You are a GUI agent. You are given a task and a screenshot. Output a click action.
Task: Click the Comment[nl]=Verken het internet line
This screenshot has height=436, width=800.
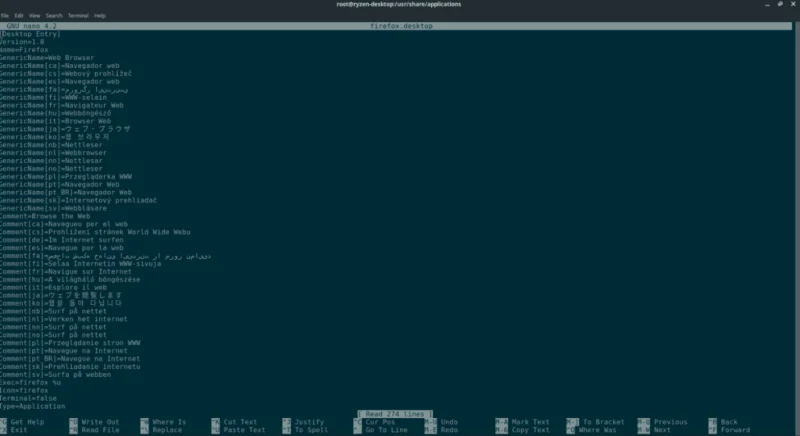64,319
